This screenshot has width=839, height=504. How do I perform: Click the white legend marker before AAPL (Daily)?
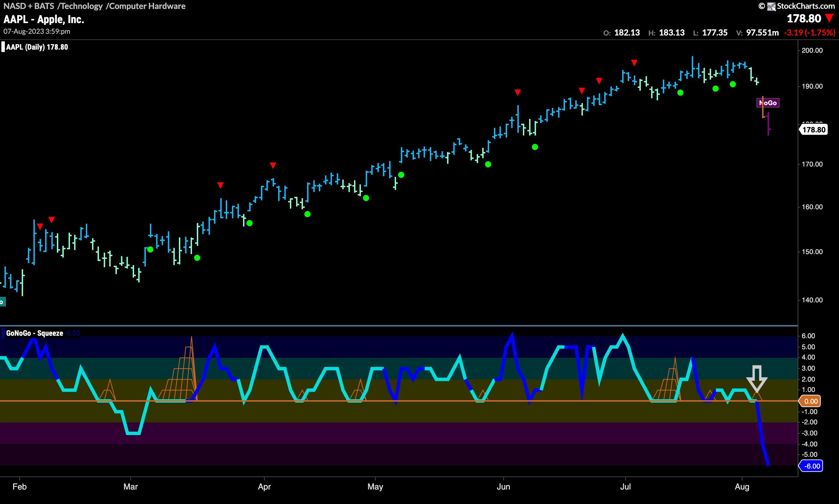coord(3,47)
